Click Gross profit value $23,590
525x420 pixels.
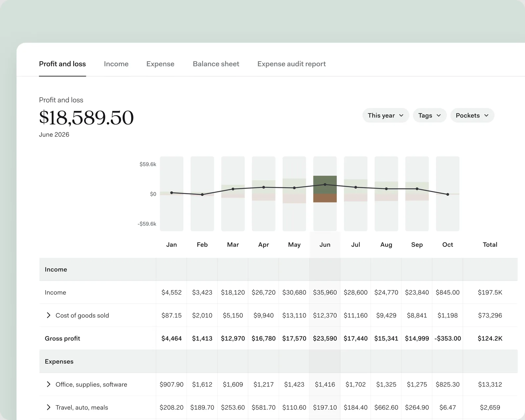325,338
